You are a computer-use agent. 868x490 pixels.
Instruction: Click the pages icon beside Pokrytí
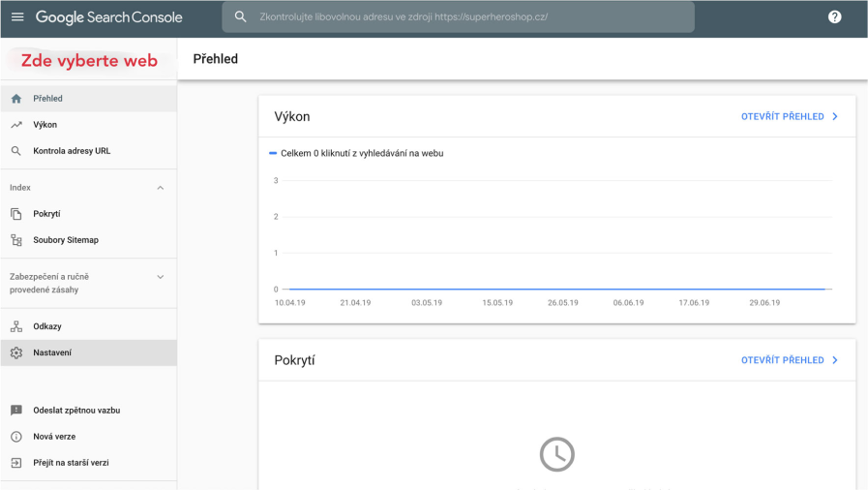(x=16, y=214)
